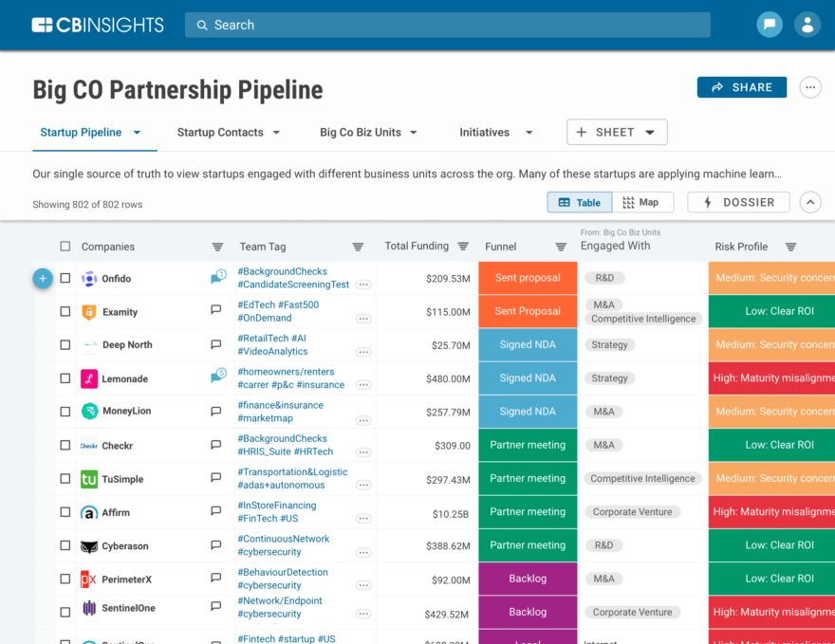This screenshot has height=644, width=835.
Task: Open the filter icon on Team Tag column
Action: click(358, 247)
